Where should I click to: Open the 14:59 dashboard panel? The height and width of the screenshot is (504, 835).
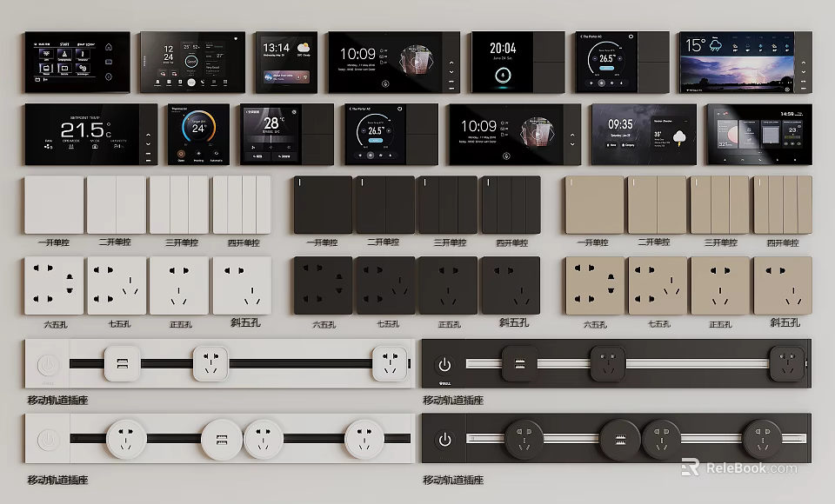click(x=759, y=135)
